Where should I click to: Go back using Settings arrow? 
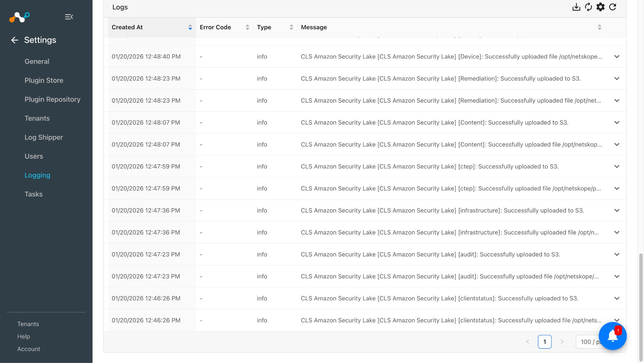click(x=14, y=40)
